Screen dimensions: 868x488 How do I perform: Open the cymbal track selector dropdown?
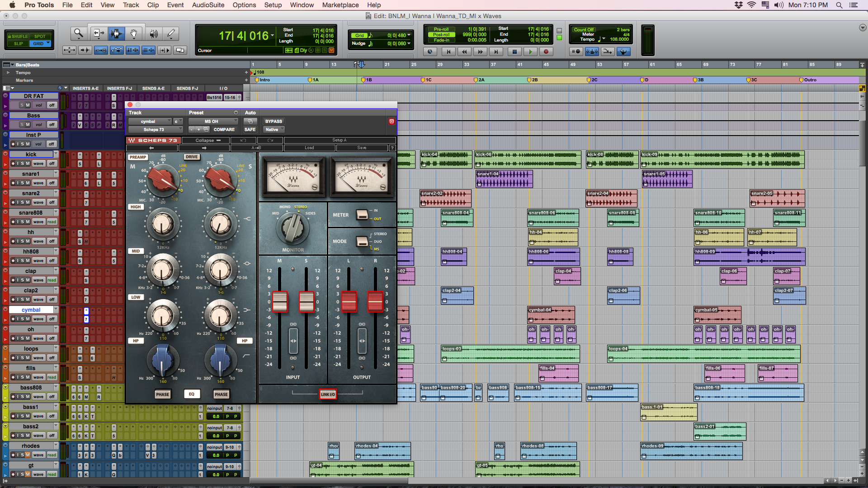(150, 122)
